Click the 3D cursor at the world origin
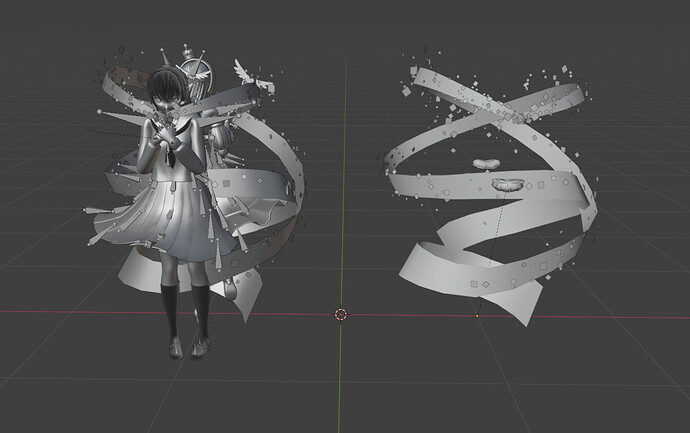The height and width of the screenshot is (433, 690). 341,314
